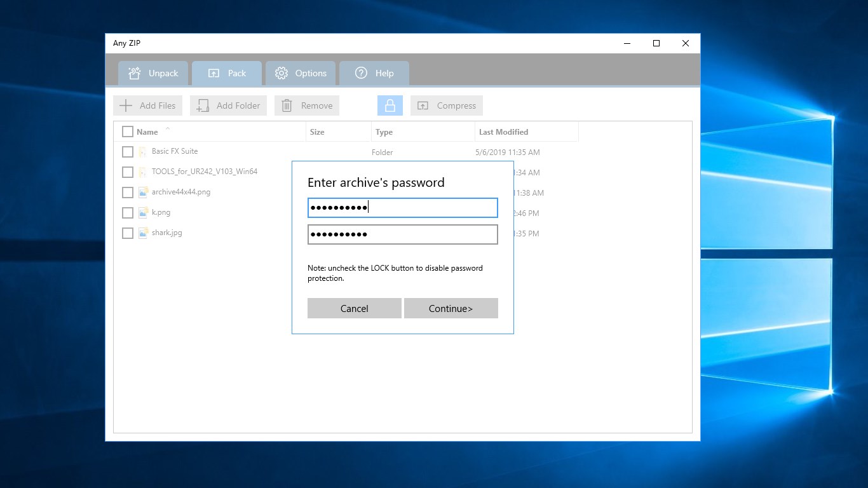This screenshot has width=868, height=488.
Task: Tick the checkbox next to k.png
Action: click(x=128, y=213)
